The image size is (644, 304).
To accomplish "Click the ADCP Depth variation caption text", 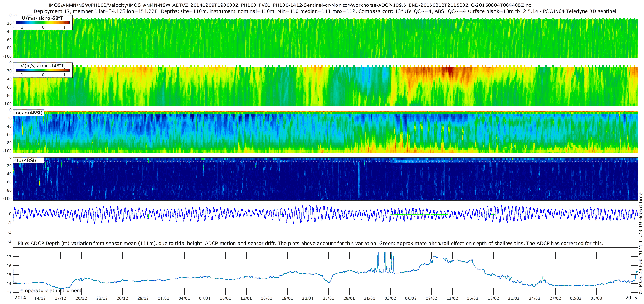I will pyautogui.click(x=310, y=243).
